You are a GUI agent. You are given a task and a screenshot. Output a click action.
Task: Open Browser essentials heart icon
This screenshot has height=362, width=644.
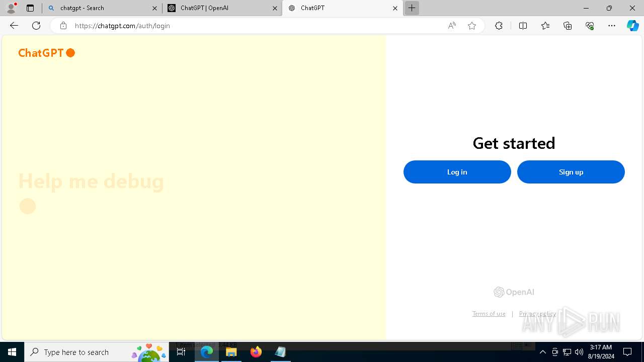click(590, 26)
